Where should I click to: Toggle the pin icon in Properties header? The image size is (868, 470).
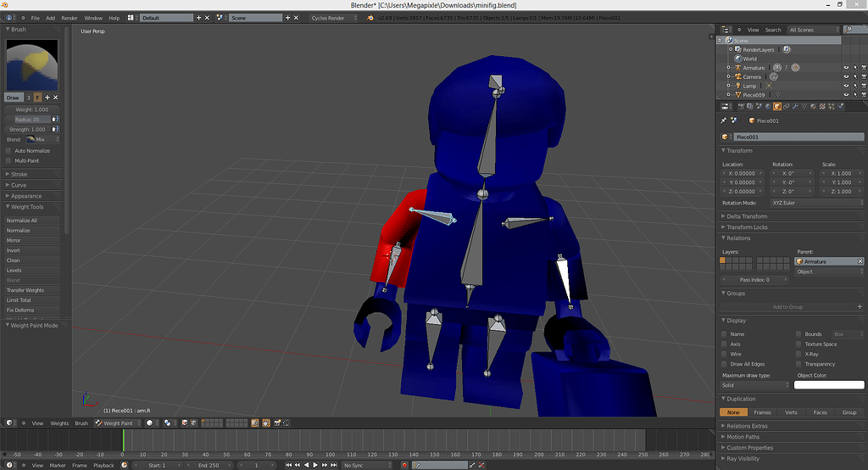coord(724,120)
